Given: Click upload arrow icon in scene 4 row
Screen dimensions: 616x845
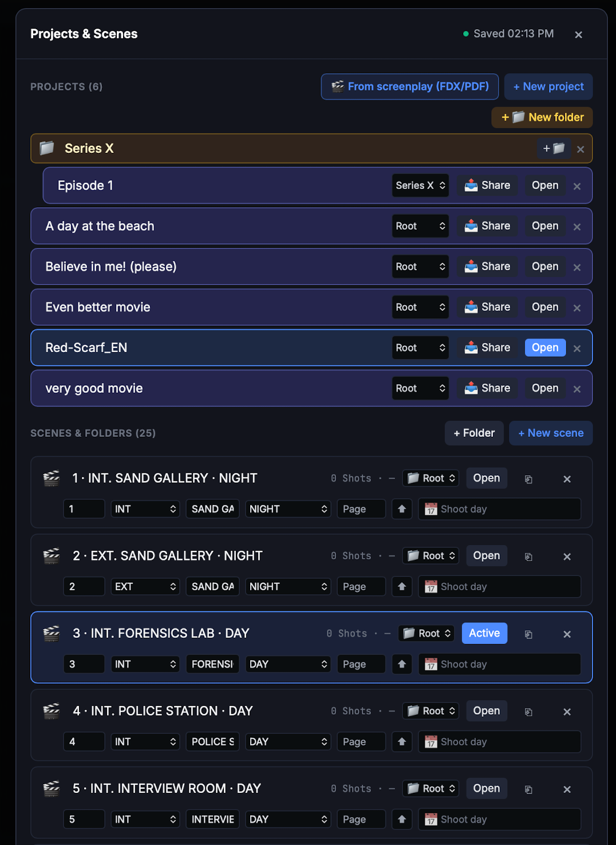Looking at the screenshot, I should tap(402, 741).
